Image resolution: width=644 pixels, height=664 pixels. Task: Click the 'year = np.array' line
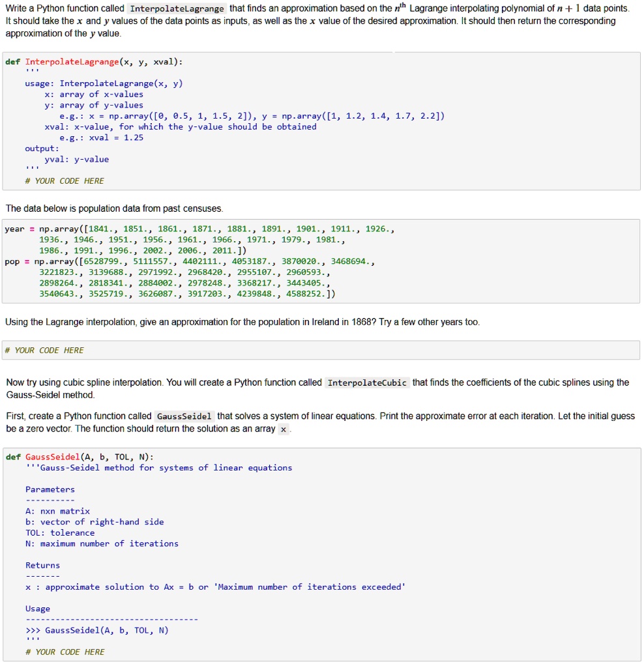pyautogui.click(x=199, y=229)
